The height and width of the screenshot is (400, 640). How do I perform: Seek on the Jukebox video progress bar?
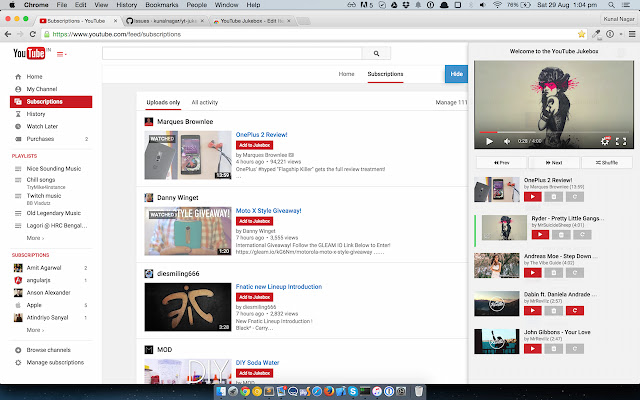coord(554,132)
